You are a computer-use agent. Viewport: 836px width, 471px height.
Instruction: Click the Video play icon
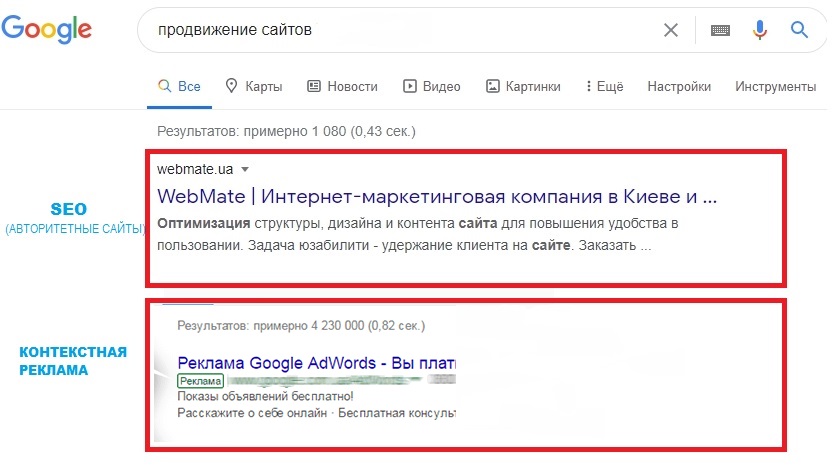(409, 86)
